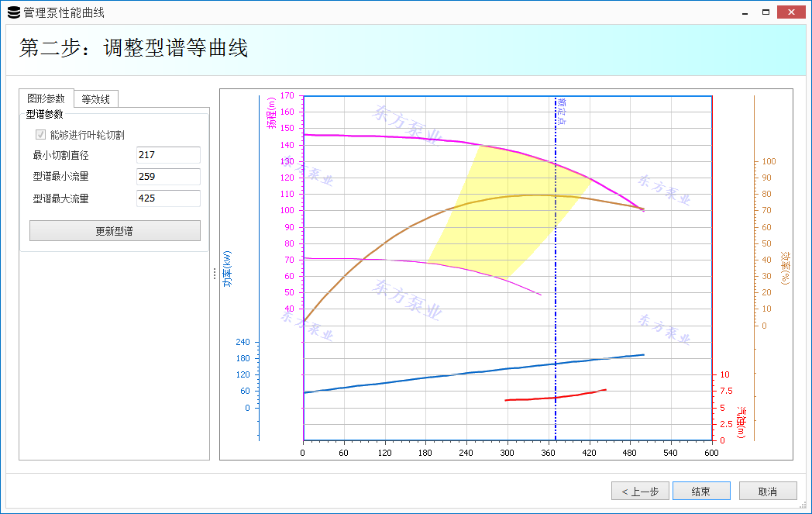Maximize the 管理泵性能曲线 window
The width and height of the screenshot is (812, 514).
(766, 12)
